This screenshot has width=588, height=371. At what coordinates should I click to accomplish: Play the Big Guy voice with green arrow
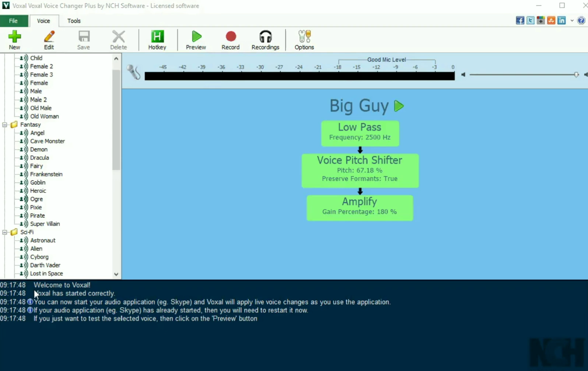399,106
